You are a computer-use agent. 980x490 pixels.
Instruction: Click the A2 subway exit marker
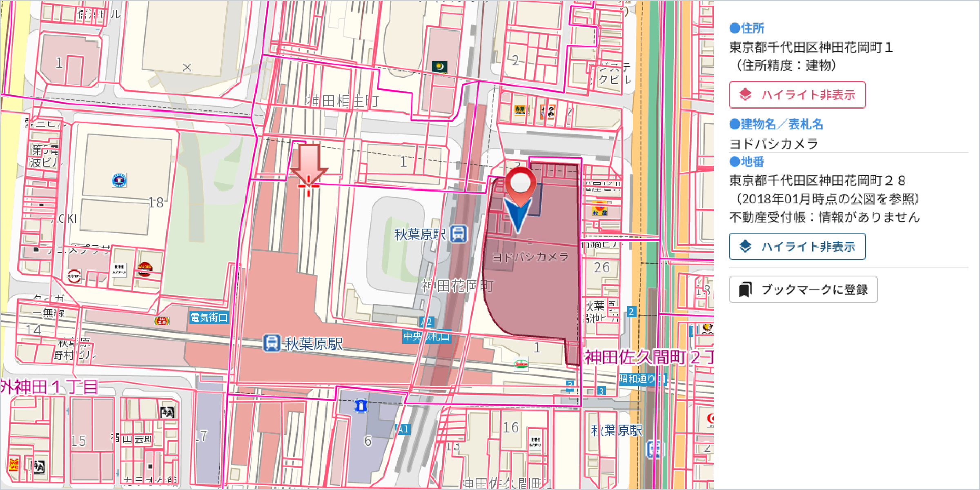[427, 322]
